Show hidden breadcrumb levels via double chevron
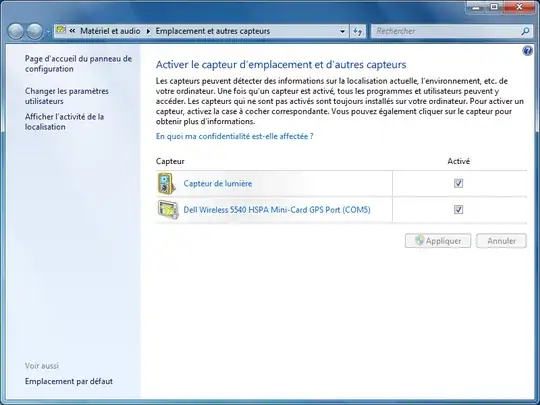 (72, 31)
